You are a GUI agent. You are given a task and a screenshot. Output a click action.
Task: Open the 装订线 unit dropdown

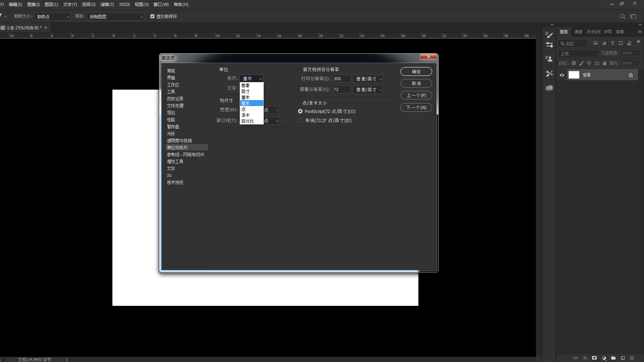(272, 121)
